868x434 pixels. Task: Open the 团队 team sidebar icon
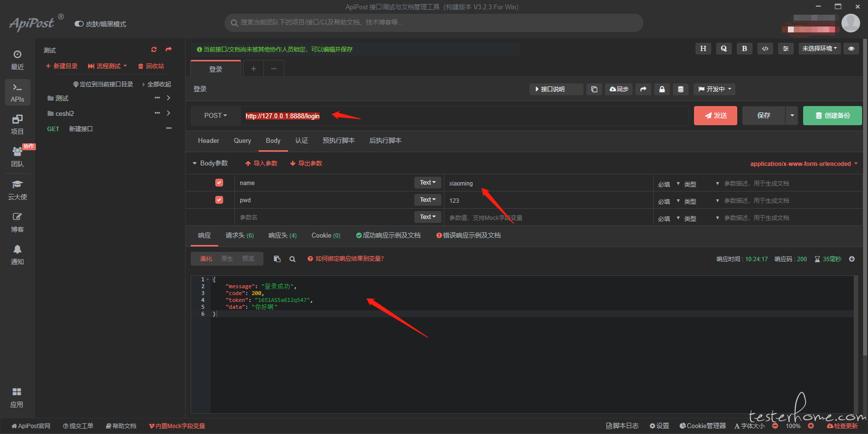click(17, 157)
